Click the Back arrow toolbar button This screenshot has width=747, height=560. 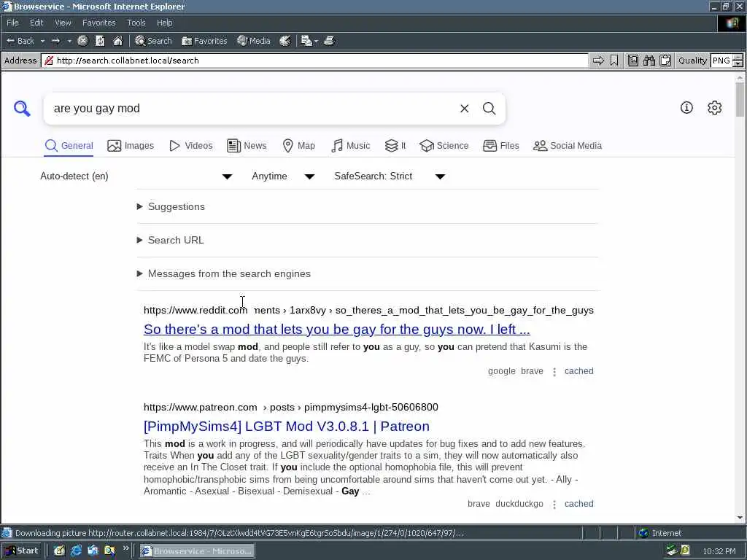pyautogui.click(x=20, y=41)
